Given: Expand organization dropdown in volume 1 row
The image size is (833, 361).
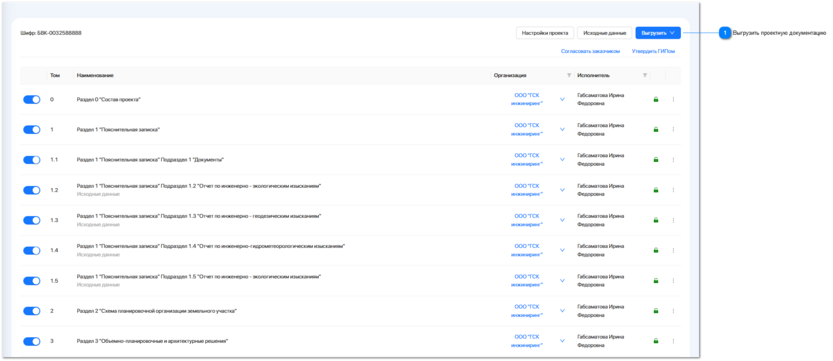Looking at the screenshot, I should (x=562, y=130).
